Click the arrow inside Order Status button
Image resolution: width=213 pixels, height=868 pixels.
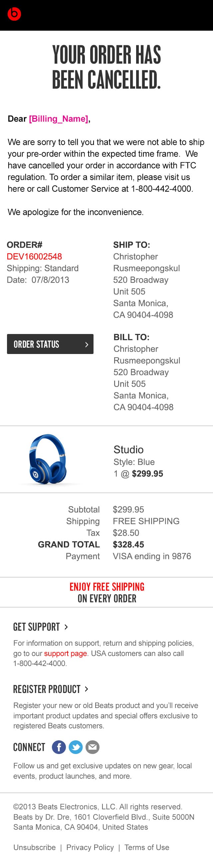[87, 344]
